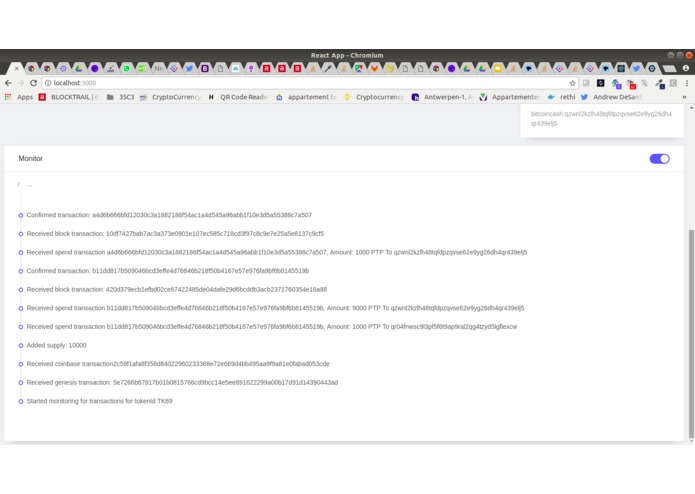Open the Andrew DeSant Twitter bookmark

coord(611,97)
